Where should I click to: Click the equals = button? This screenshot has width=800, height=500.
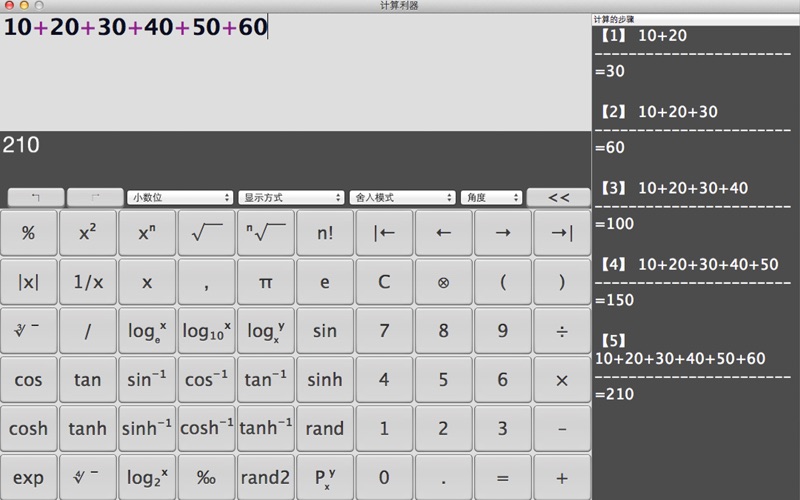click(x=502, y=478)
